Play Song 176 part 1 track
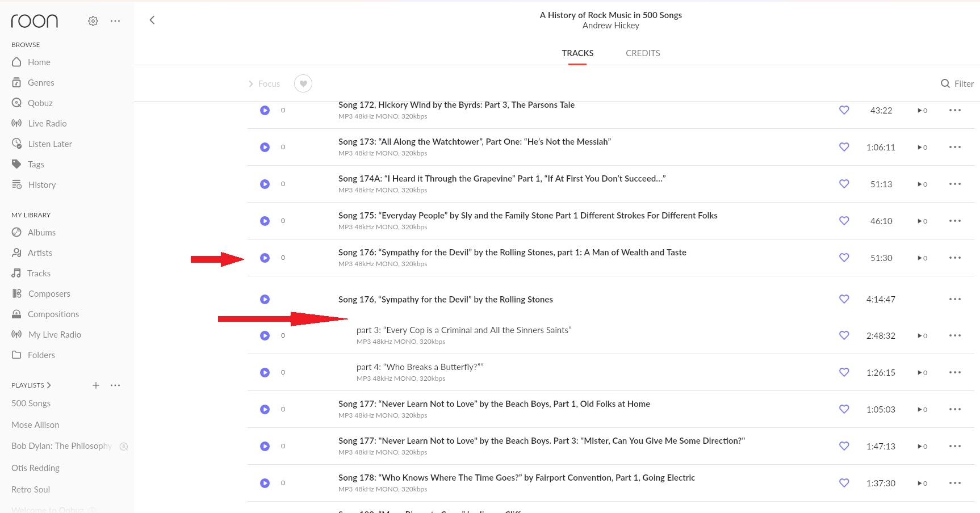The image size is (980, 513). [265, 258]
